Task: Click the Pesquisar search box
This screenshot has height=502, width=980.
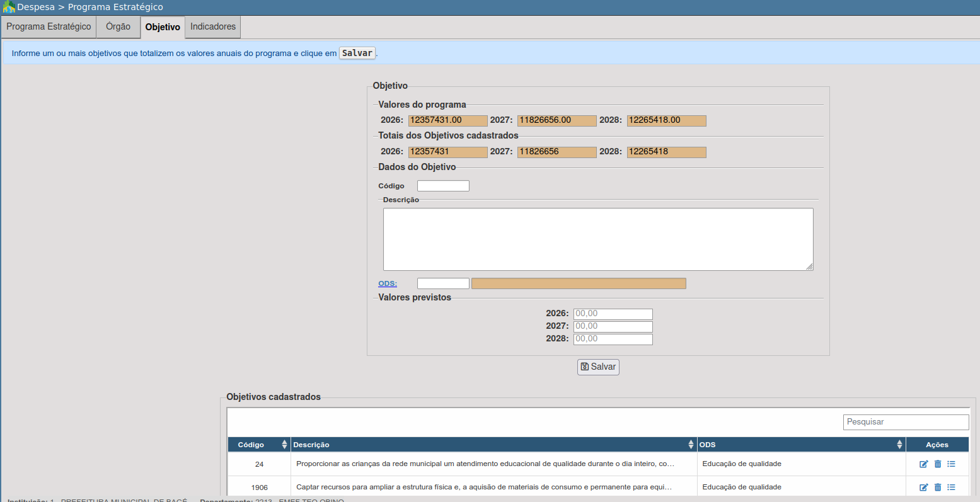Action: 906,422
